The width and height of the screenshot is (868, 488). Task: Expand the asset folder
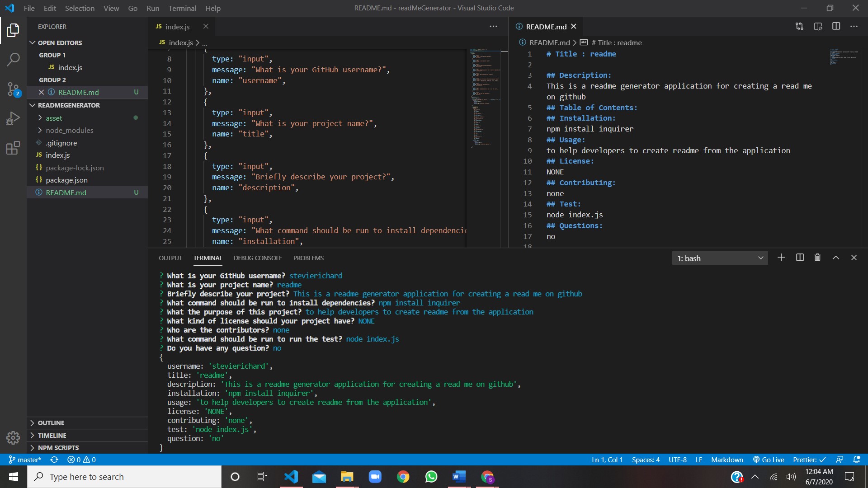tap(54, 118)
